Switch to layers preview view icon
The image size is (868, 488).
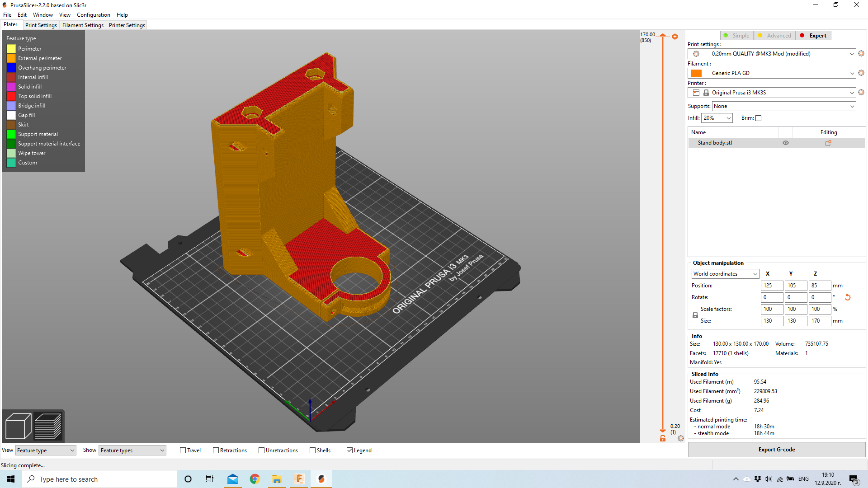pyautogui.click(x=48, y=426)
